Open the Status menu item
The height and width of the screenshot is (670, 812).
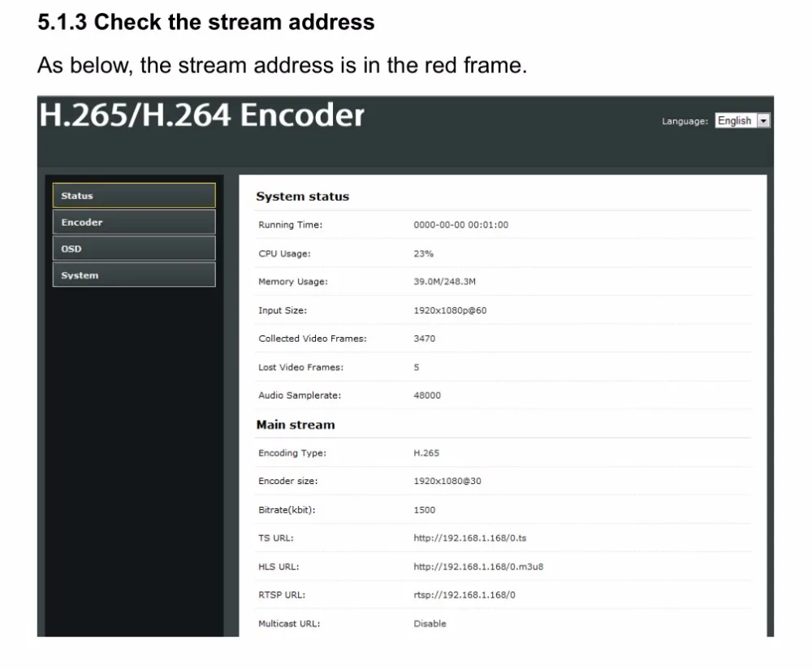pyautogui.click(x=134, y=195)
